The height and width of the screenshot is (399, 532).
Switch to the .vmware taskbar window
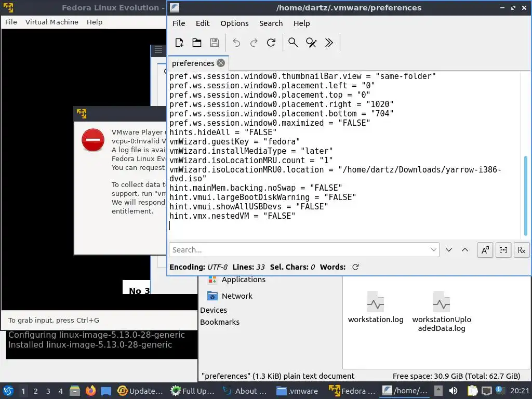coord(298,391)
